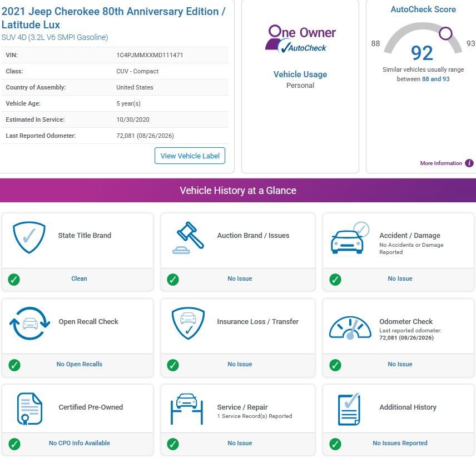476x458 pixels.
Task: Click the 1 Service Record(s) Reported text
Action: click(254, 416)
